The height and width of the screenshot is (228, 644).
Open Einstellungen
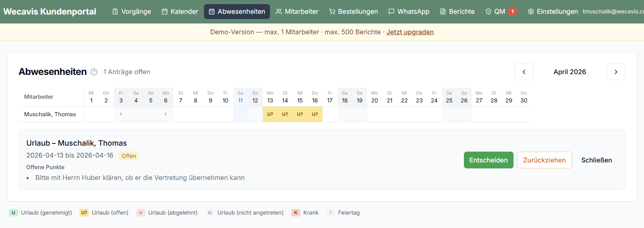(553, 12)
